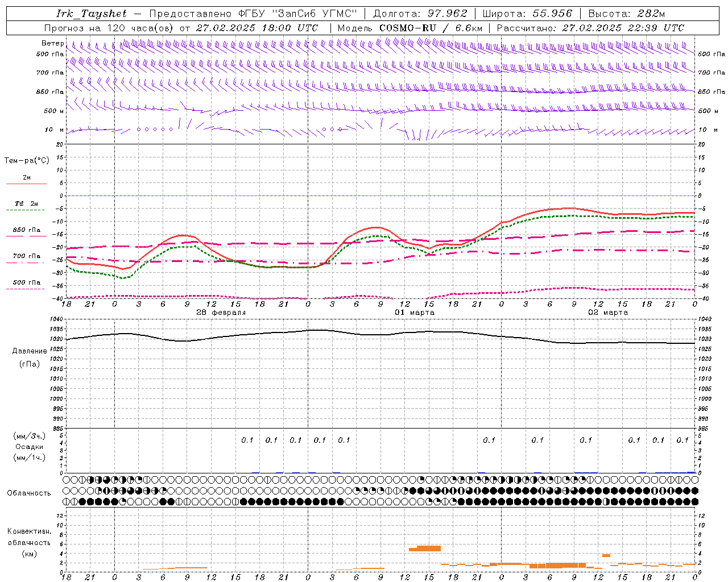The height and width of the screenshot is (582, 728).
Task: Click the elevation text Высота: 282м
Action: (x=626, y=14)
